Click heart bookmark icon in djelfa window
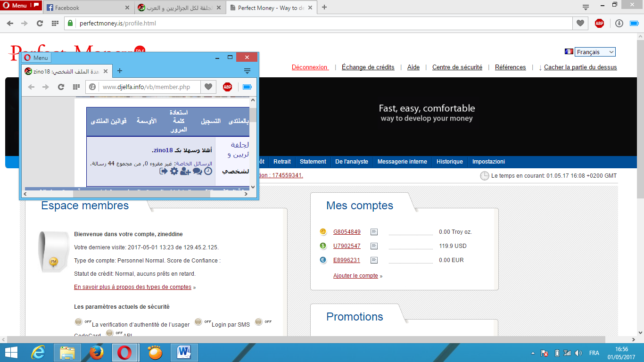 208,87
